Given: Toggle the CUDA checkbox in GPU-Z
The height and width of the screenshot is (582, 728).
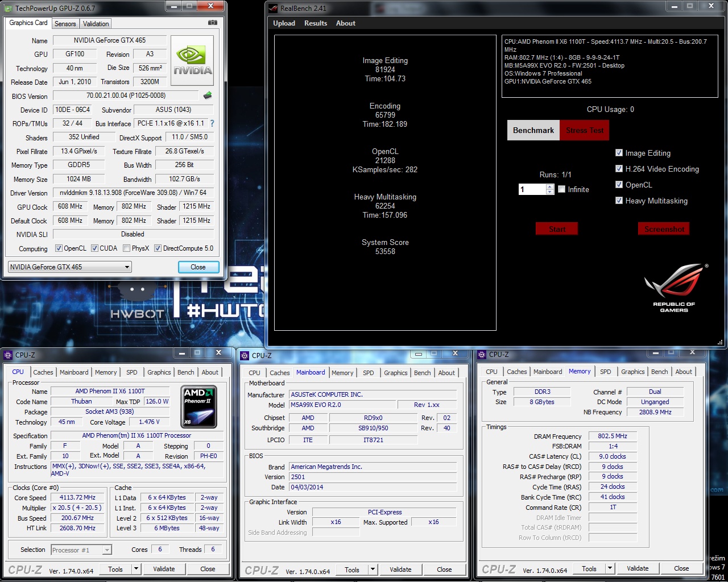Looking at the screenshot, I should coord(95,248).
